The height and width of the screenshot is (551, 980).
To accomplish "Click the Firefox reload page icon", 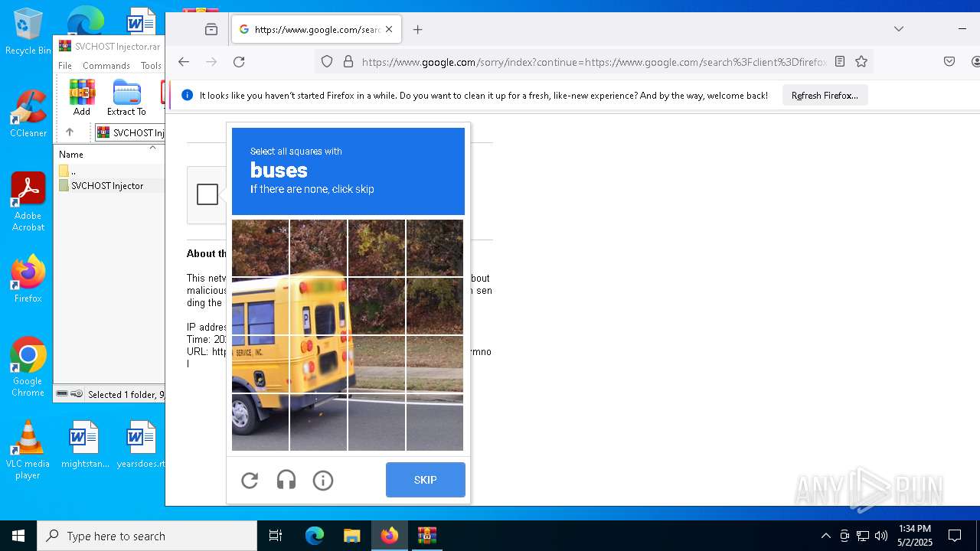I will pos(239,62).
